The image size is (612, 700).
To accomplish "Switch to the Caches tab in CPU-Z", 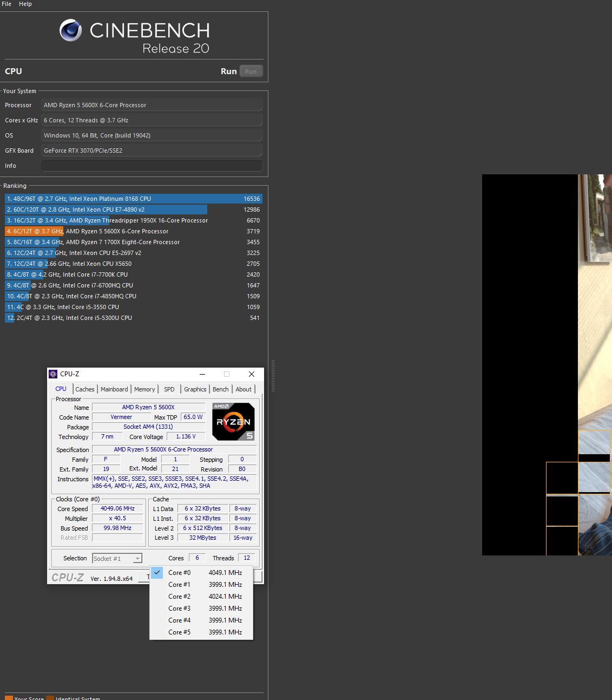I will tap(85, 389).
